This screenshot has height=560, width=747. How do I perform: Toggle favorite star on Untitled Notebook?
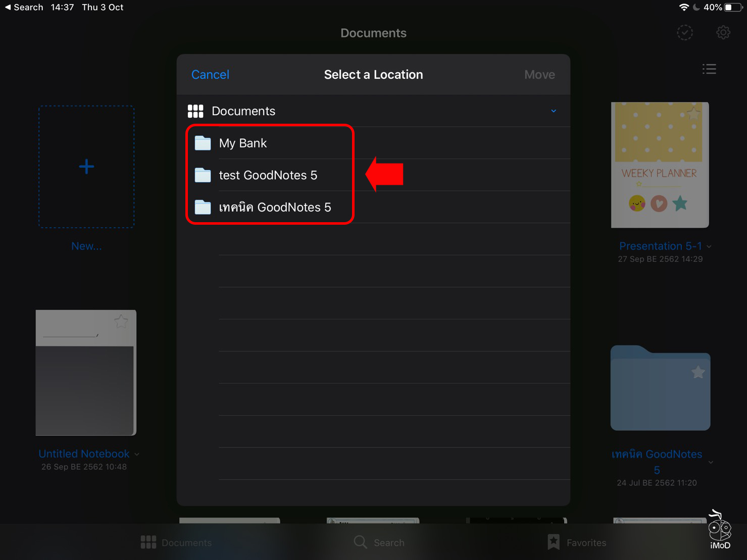(121, 321)
